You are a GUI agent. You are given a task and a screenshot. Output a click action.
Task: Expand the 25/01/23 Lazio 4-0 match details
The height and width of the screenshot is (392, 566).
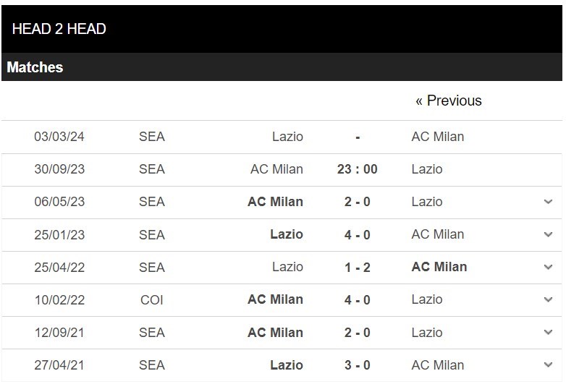click(548, 234)
